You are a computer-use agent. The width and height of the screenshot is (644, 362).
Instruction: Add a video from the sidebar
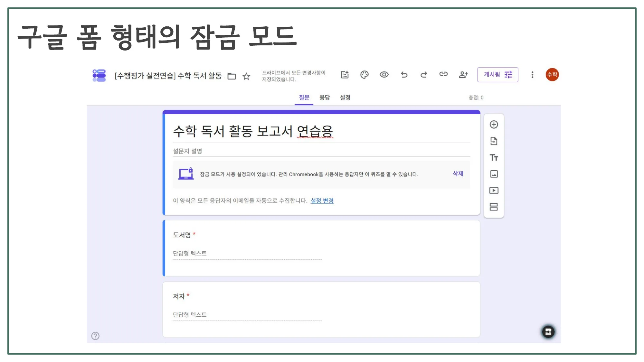coord(494,190)
